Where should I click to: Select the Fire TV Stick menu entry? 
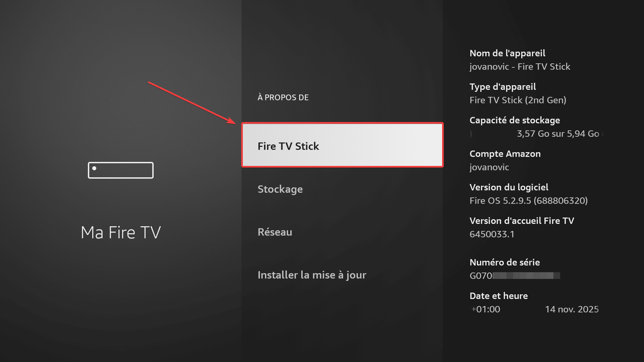pyautogui.click(x=342, y=145)
